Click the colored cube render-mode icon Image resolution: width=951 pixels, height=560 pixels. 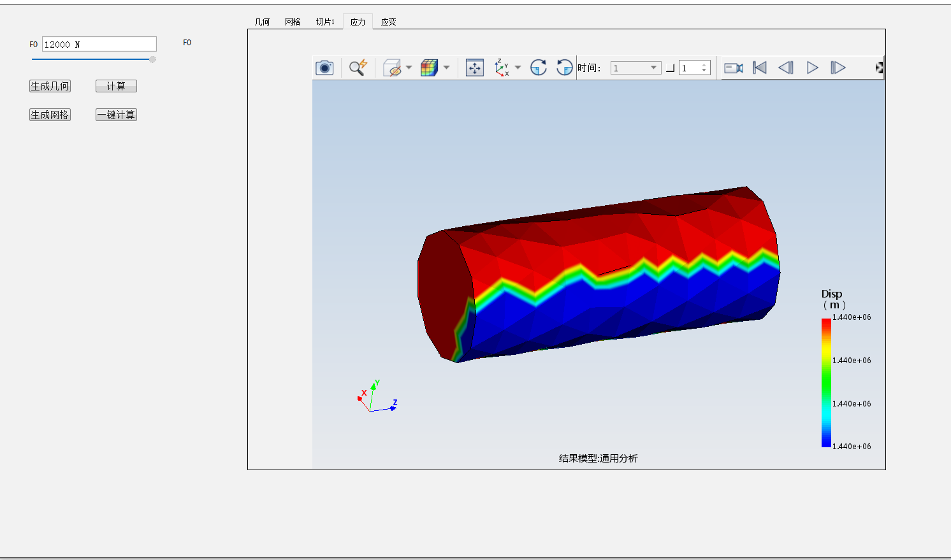[429, 68]
